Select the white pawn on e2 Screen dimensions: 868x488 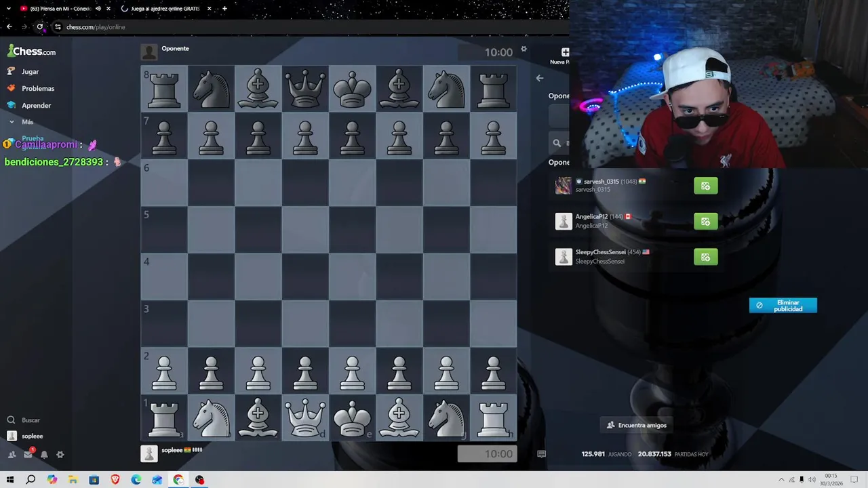tap(352, 371)
